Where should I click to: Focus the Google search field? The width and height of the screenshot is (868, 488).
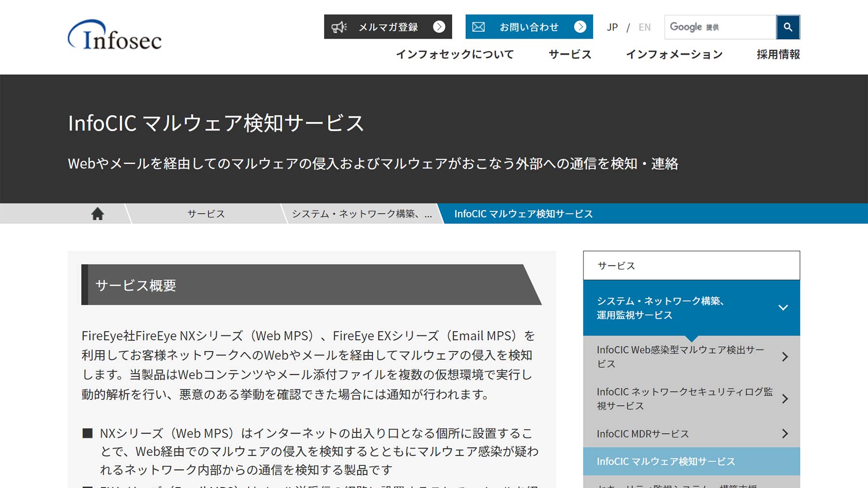click(x=720, y=27)
